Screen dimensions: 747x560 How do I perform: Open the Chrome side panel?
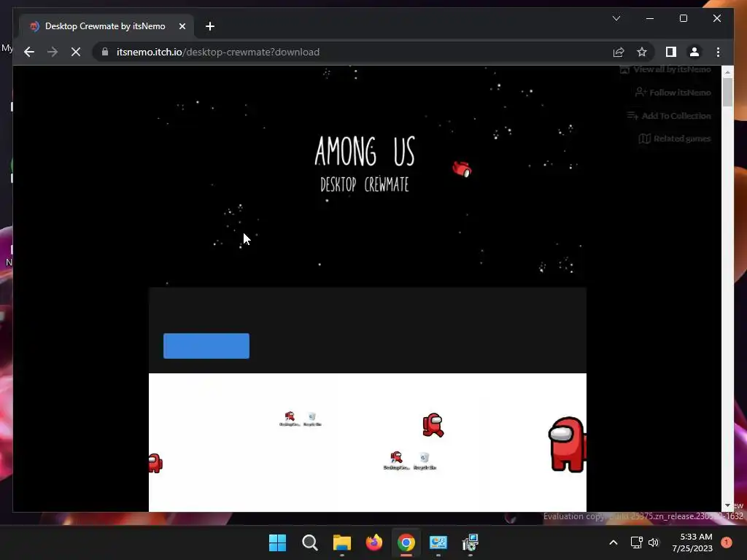tap(671, 52)
